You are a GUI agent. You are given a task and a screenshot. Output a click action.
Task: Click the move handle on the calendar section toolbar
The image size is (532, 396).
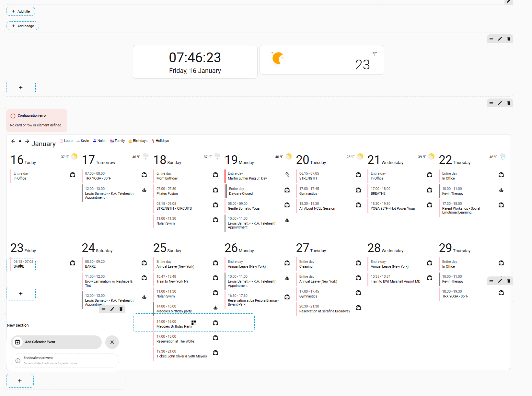[x=491, y=103]
